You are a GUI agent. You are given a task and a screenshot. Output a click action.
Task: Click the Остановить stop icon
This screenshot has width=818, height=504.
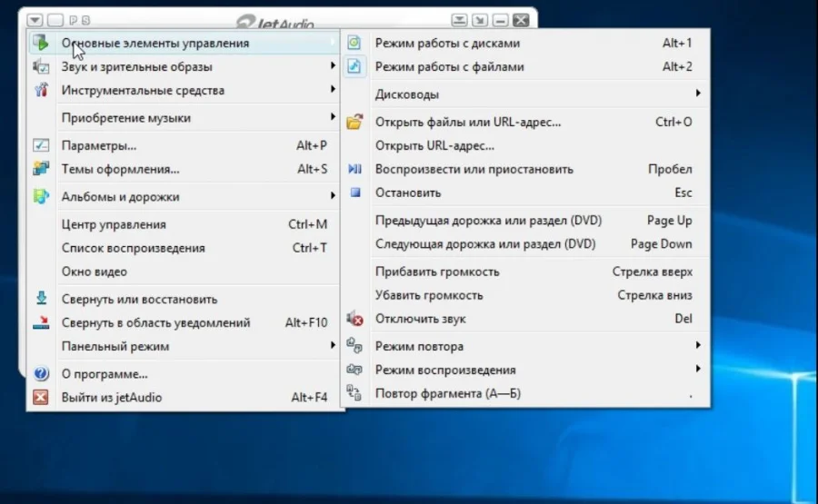tap(355, 193)
